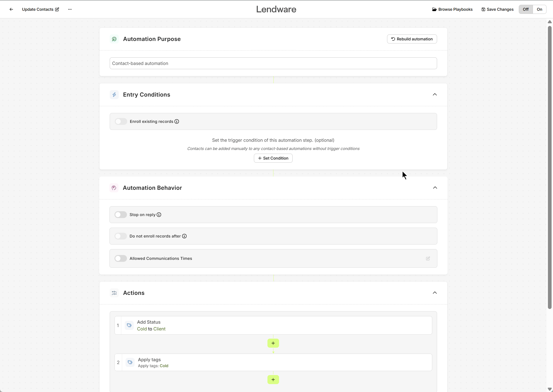This screenshot has height=392, width=553.
Task: Click the edit icon on Allowed Communications Times
Action: coord(428,258)
